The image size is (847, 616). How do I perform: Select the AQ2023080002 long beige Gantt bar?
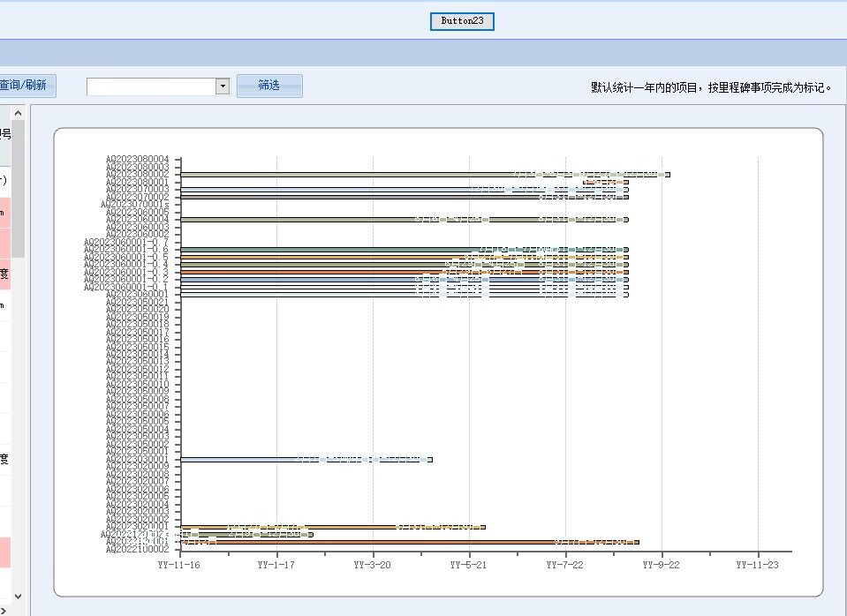point(425,175)
